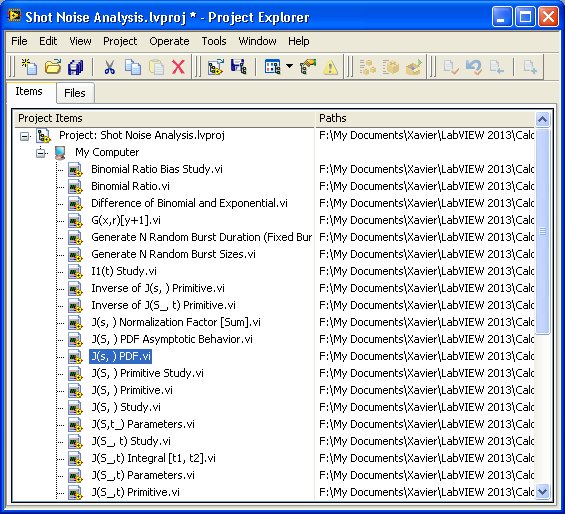Open the View menu
565x514 pixels.
tap(80, 41)
